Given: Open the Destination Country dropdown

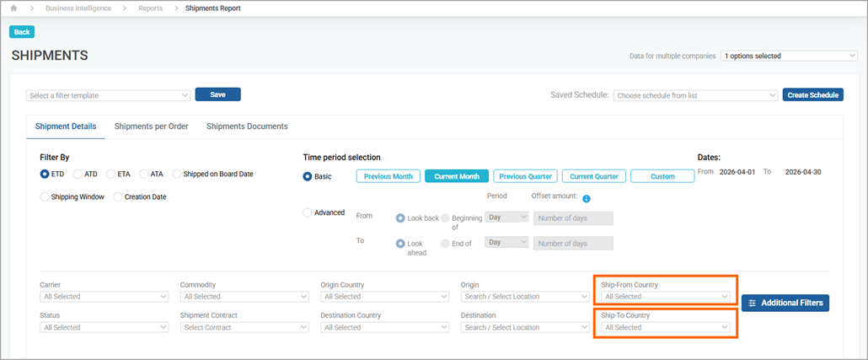Looking at the screenshot, I should (x=385, y=328).
